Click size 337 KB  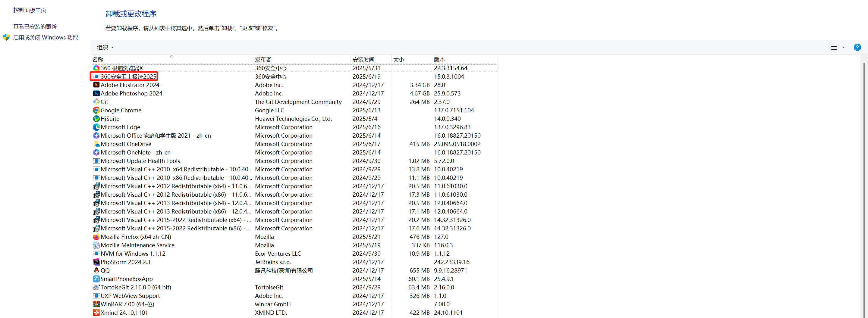(420, 245)
